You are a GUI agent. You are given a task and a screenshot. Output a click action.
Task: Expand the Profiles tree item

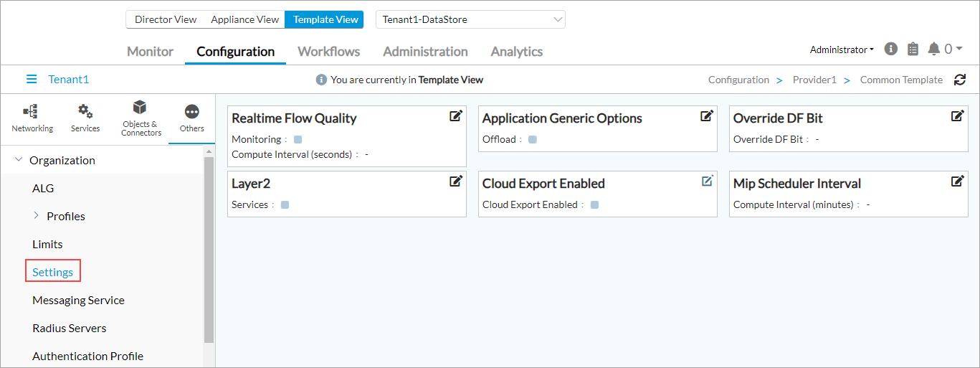[x=37, y=216]
